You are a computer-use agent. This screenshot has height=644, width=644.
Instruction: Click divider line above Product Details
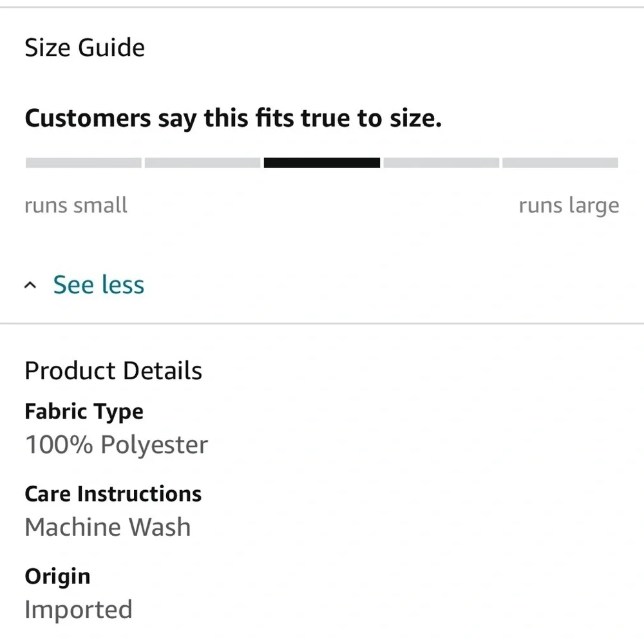click(322, 323)
